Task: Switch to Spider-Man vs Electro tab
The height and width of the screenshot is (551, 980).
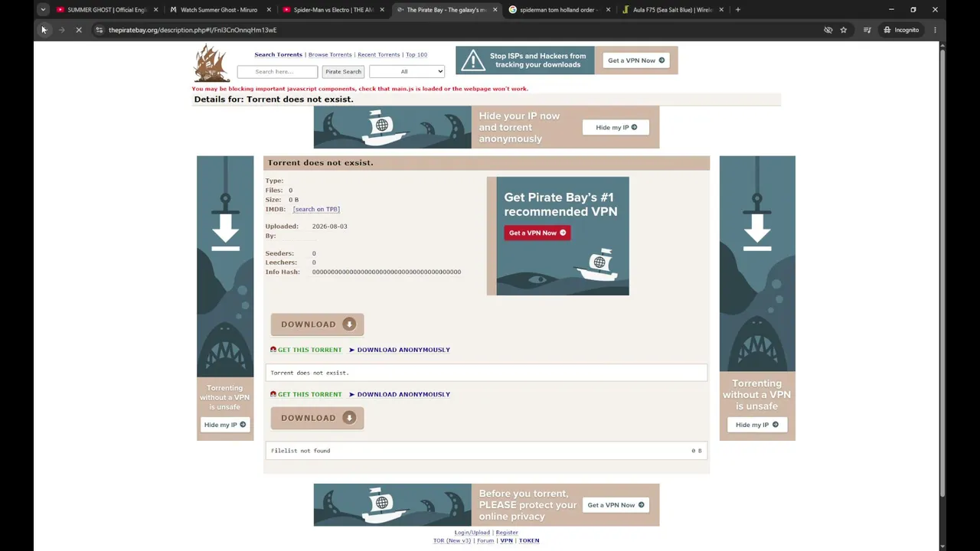Action: click(x=334, y=10)
